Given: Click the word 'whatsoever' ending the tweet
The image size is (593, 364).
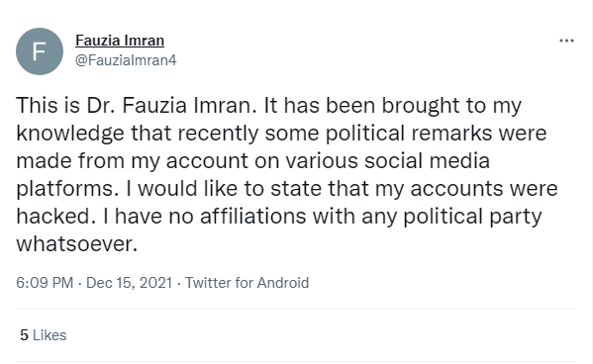Looking at the screenshot, I should 74,244.
